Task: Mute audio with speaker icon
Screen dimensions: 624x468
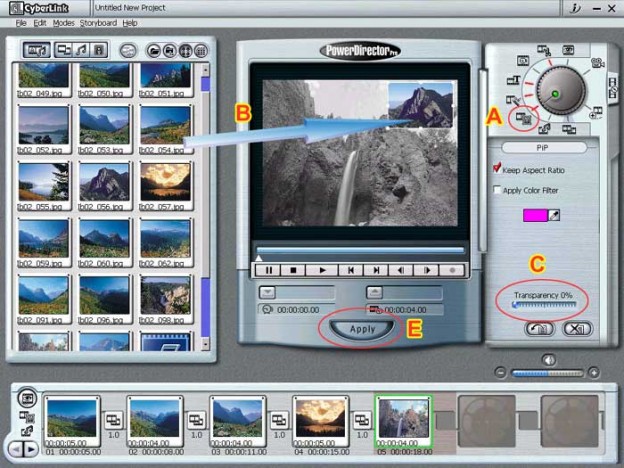Action: (x=549, y=360)
